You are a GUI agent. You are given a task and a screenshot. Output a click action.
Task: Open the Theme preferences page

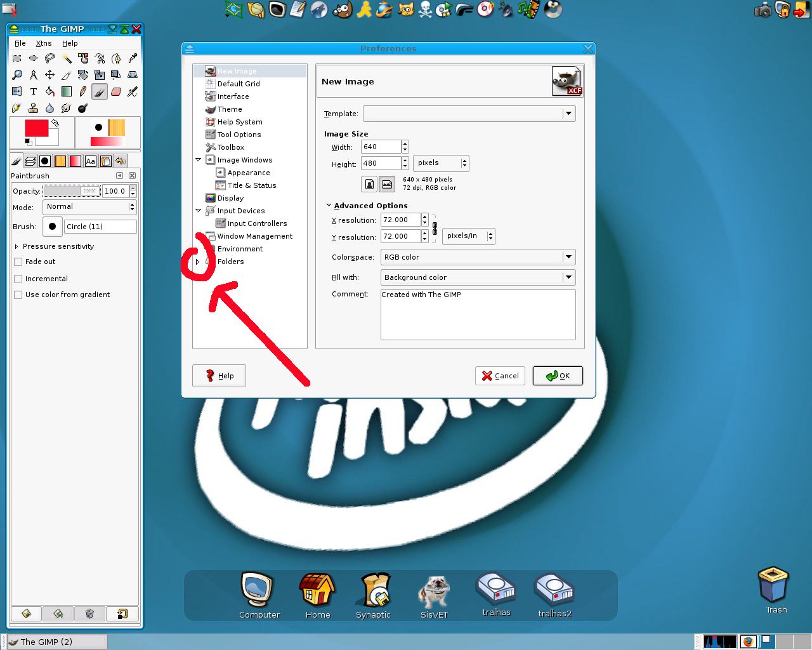click(x=230, y=109)
